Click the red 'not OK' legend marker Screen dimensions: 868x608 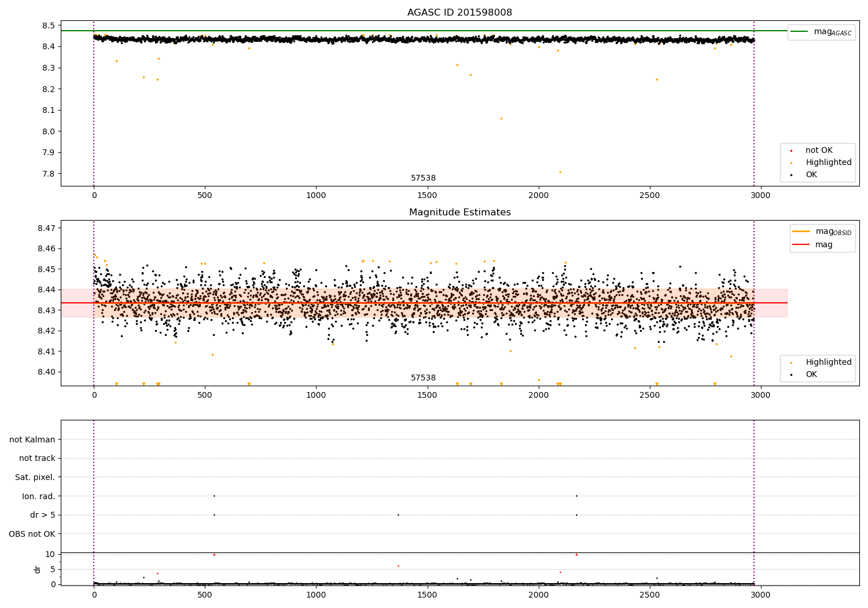click(x=791, y=151)
